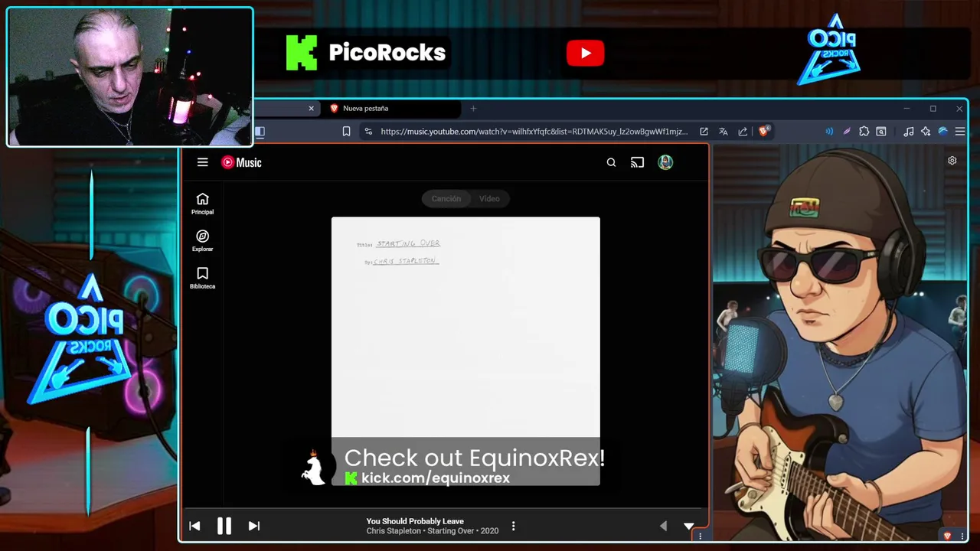Image resolution: width=980 pixels, height=551 pixels.
Task: Open the settings gear in the guitarist cartoon panel
Action: 952,161
